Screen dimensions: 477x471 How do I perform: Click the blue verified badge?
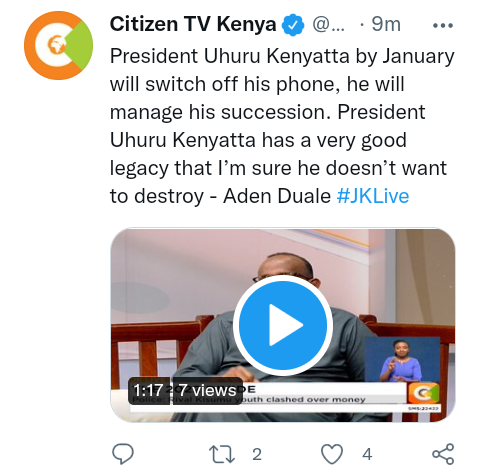[x=293, y=25]
